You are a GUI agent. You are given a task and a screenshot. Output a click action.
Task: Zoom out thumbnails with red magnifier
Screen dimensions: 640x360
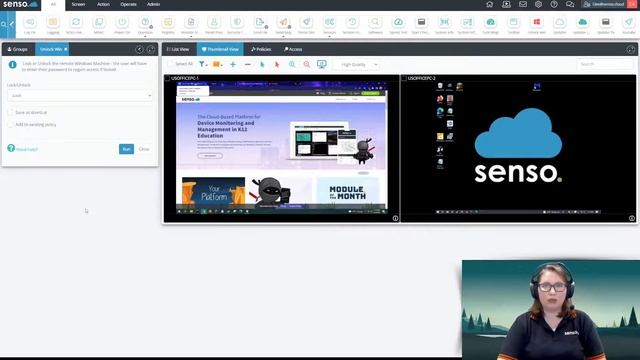pyautogui.click(x=307, y=64)
